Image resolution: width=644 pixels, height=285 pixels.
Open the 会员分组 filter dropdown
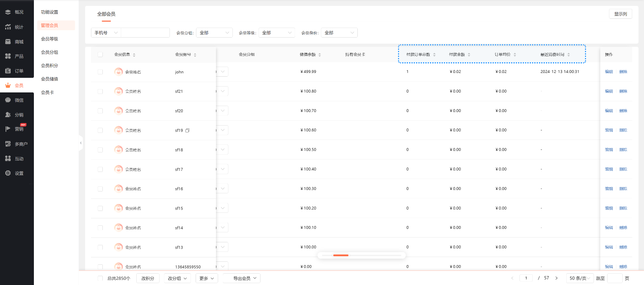(214, 33)
